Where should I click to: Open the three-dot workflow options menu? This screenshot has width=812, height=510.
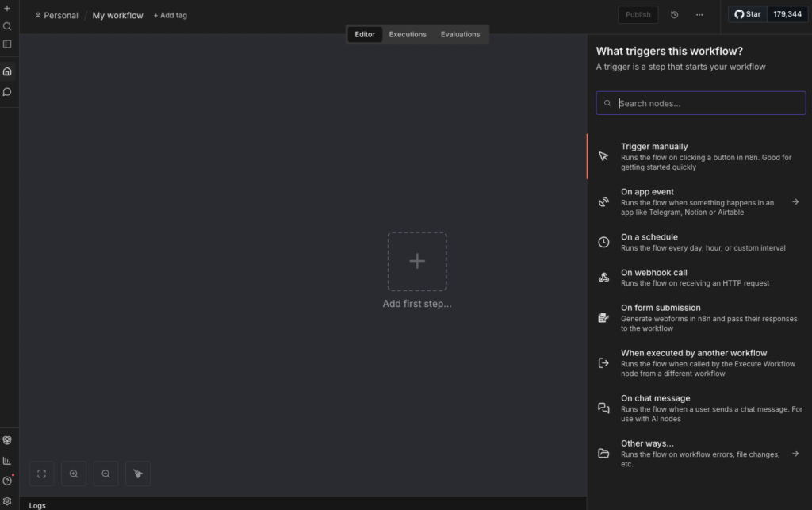point(699,14)
